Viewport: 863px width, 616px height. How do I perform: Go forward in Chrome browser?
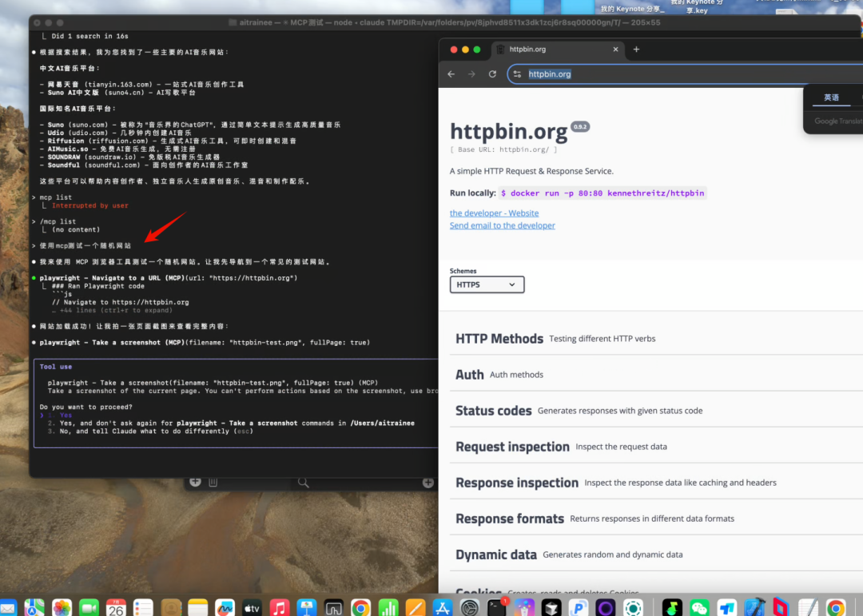(x=471, y=74)
